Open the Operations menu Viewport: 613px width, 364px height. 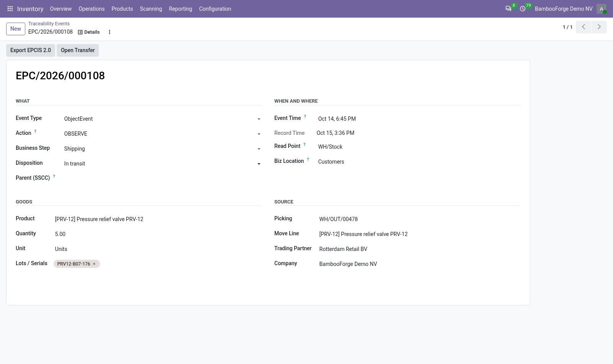(x=92, y=9)
